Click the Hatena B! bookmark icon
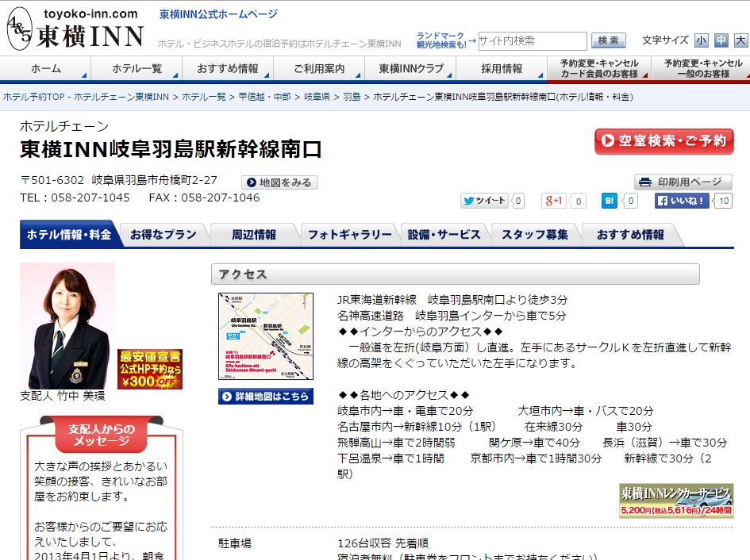This screenshot has width=750, height=560. point(609,201)
